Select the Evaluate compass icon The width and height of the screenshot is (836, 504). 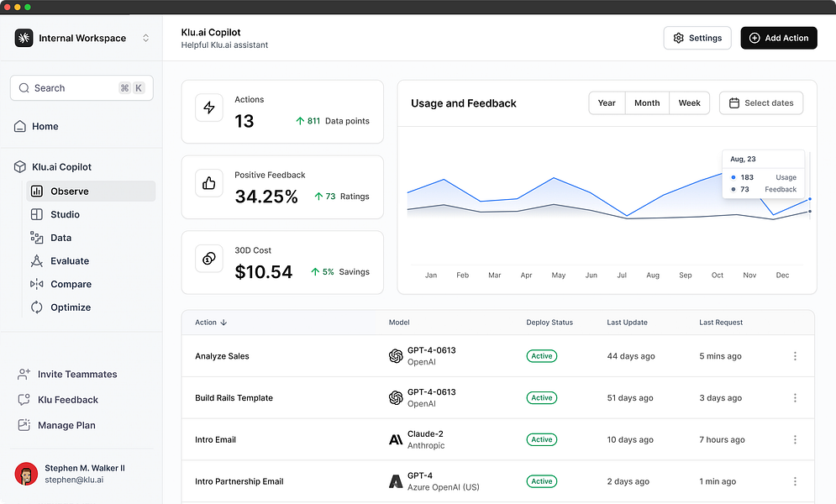[37, 260]
